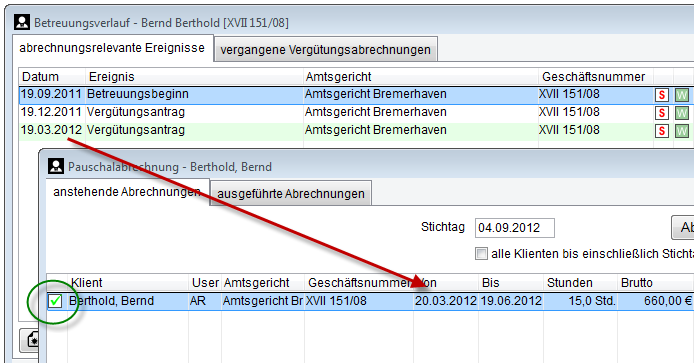The image size is (694, 363).
Task: Select date cell '19.12.2011'
Action: 51,112
